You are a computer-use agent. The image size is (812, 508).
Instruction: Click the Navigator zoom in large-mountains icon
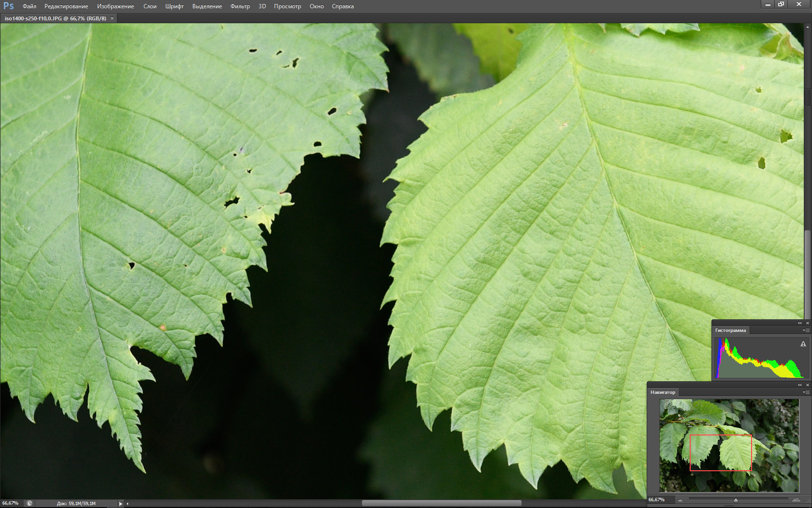(x=796, y=500)
